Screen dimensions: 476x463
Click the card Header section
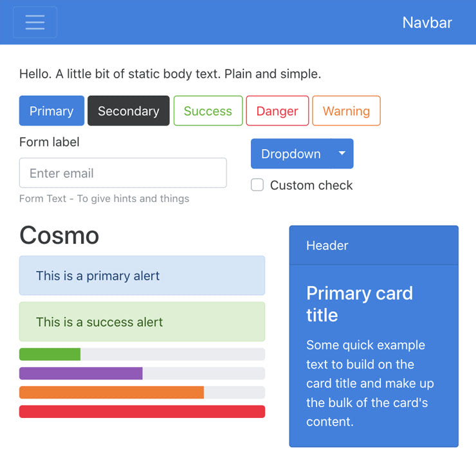[374, 245]
